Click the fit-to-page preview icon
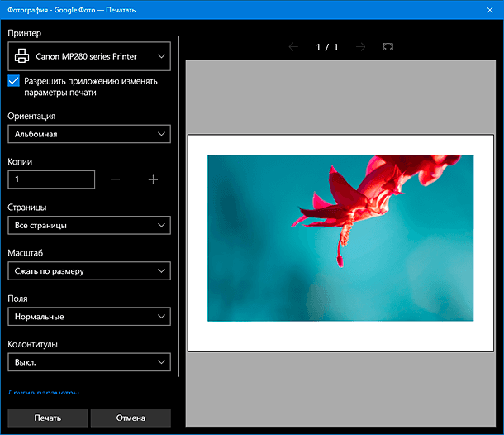Viewport: 504px width, 435px height. [388, 47]
